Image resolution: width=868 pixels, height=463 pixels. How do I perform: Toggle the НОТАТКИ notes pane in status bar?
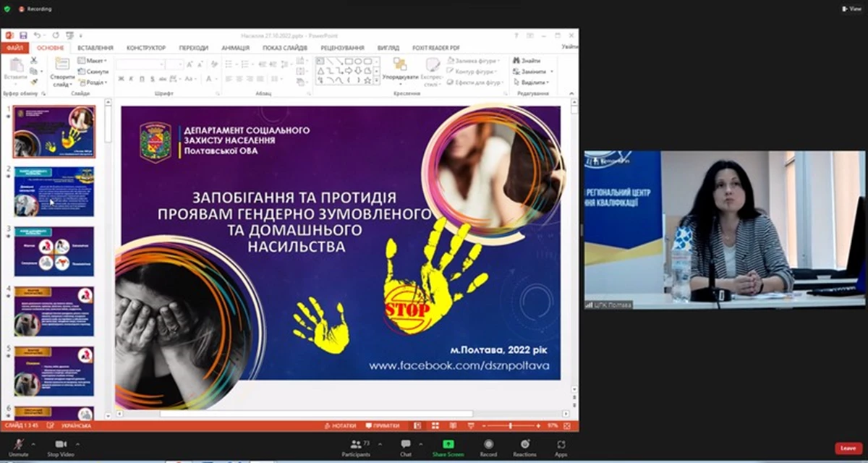341,426
